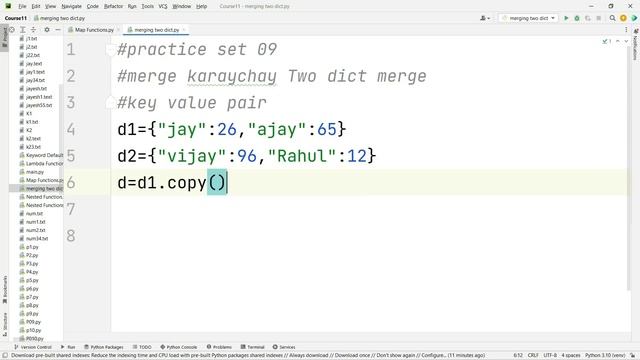The height and width of the screenshot is (360, 640).
Task: Open Python Packages tool window
Action: [x=104, y=347]
